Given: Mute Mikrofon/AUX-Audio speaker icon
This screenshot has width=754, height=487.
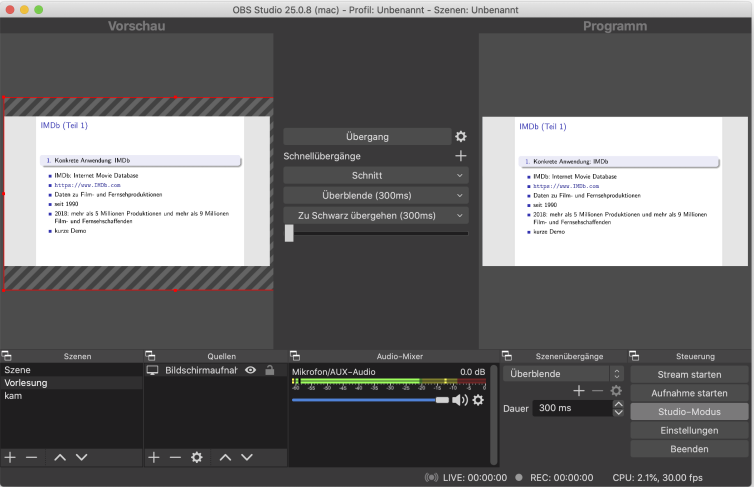Looking at the screenshot, I should coord(460,400).
